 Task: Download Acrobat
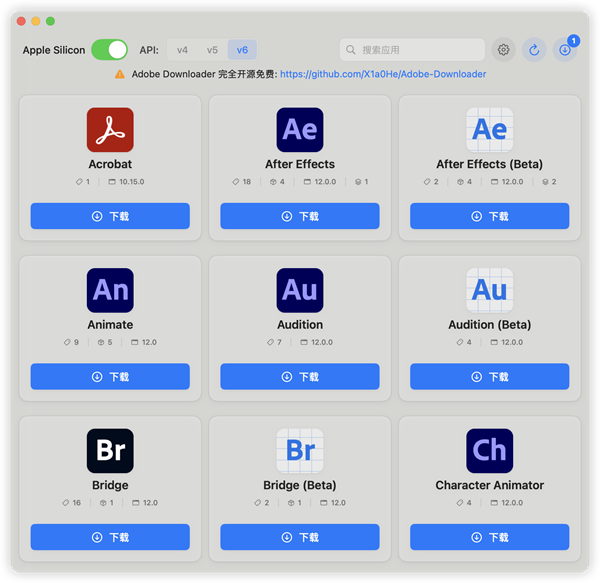point(110,216)
